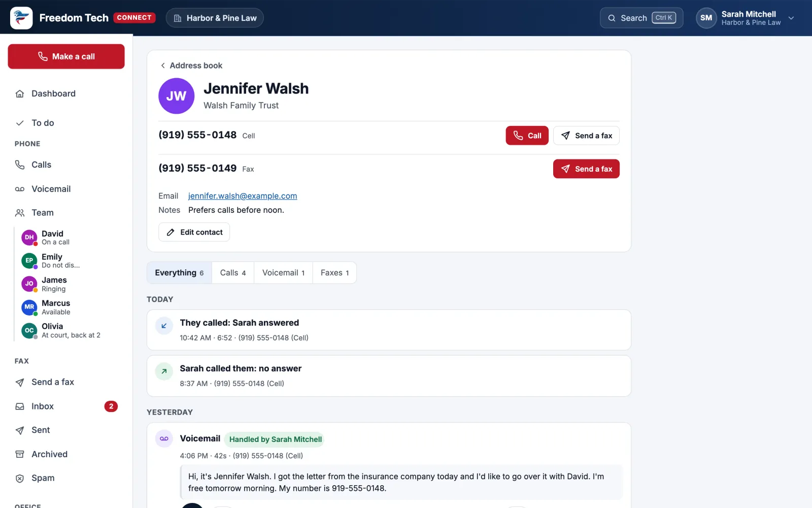The image size is (812, 508).
Task: Open the Harbor & Pine Law switcher
Action: click(x=215, y=18)
